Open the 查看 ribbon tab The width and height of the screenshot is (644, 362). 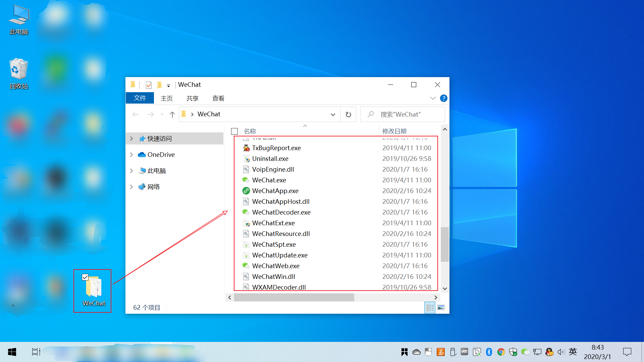coord(218,98)
